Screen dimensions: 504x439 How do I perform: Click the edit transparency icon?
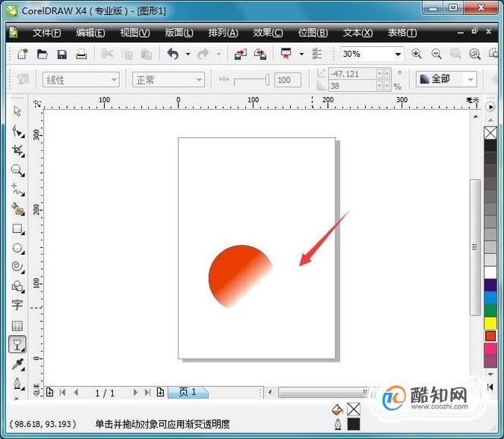23,80
